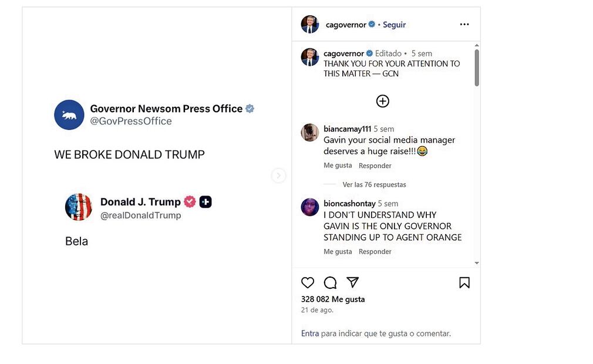Like biancamay111's comment via Me gusta

[x=338, y=166]
